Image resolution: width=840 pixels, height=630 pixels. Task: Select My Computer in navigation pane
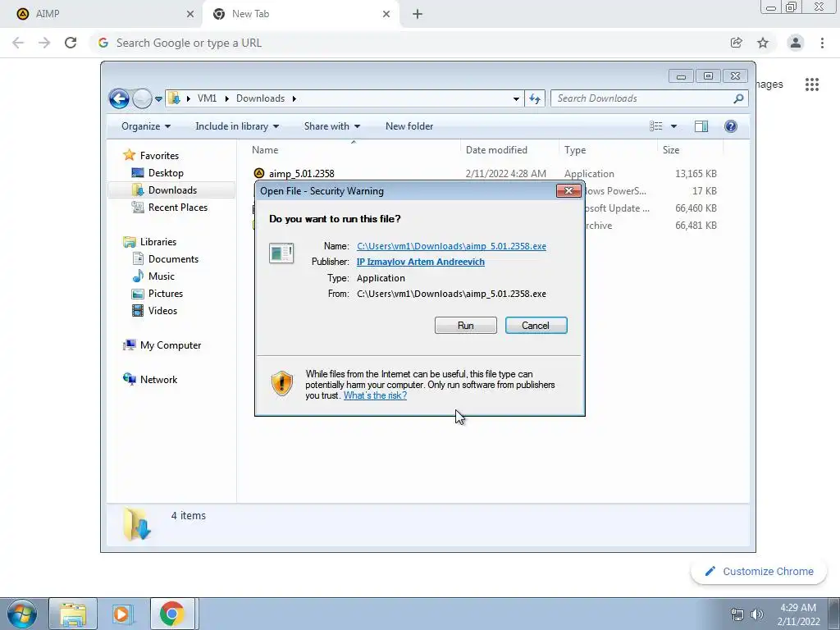click(171, 345)
